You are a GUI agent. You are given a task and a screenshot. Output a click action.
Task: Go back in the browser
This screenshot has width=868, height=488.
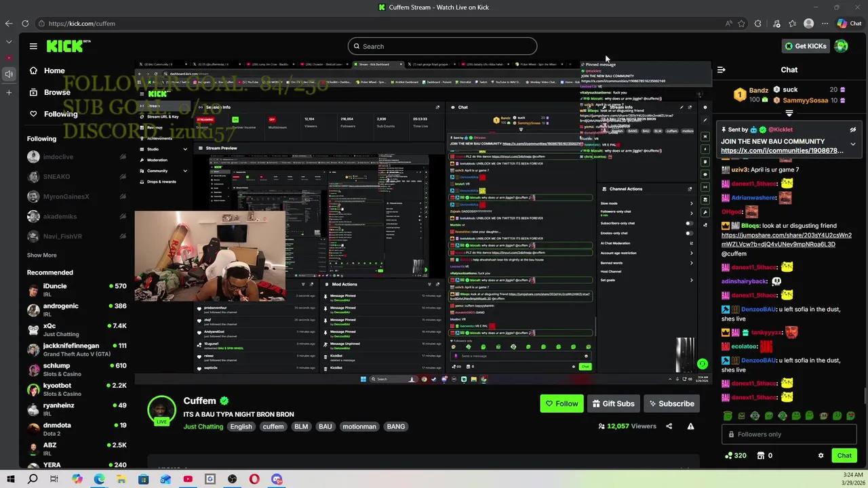pos(8,23)
